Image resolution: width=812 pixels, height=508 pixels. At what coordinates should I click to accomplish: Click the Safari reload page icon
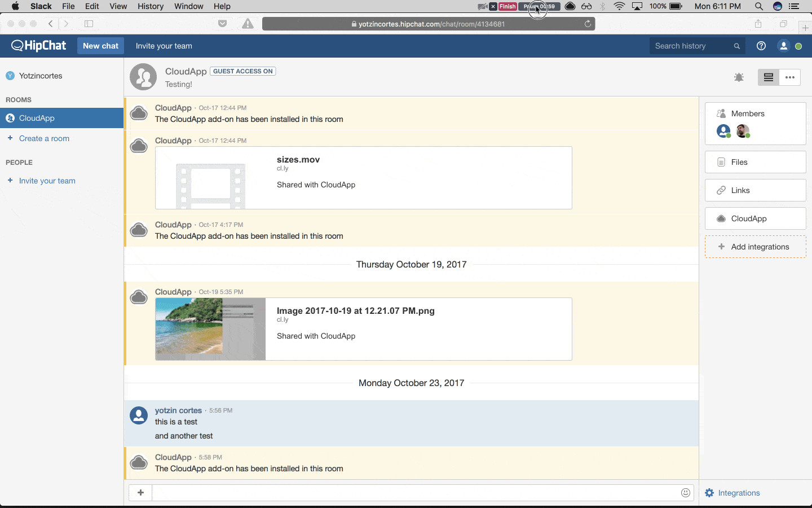[x=588, y=24]
